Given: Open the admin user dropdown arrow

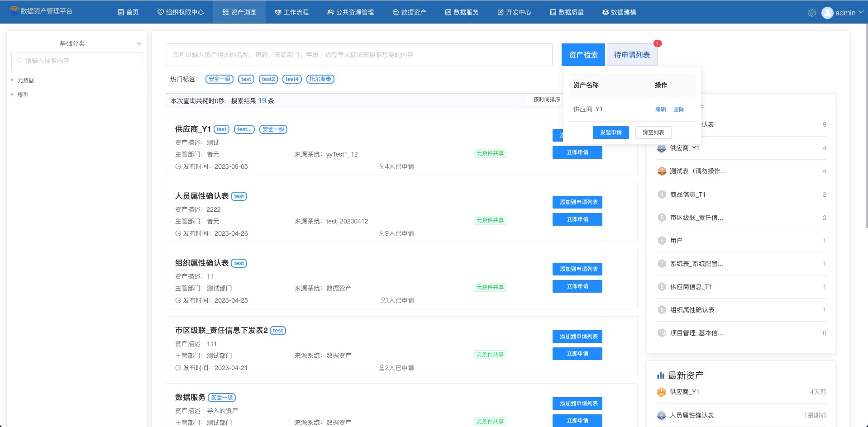Looking at the screenshot, I should click(861, 12).
